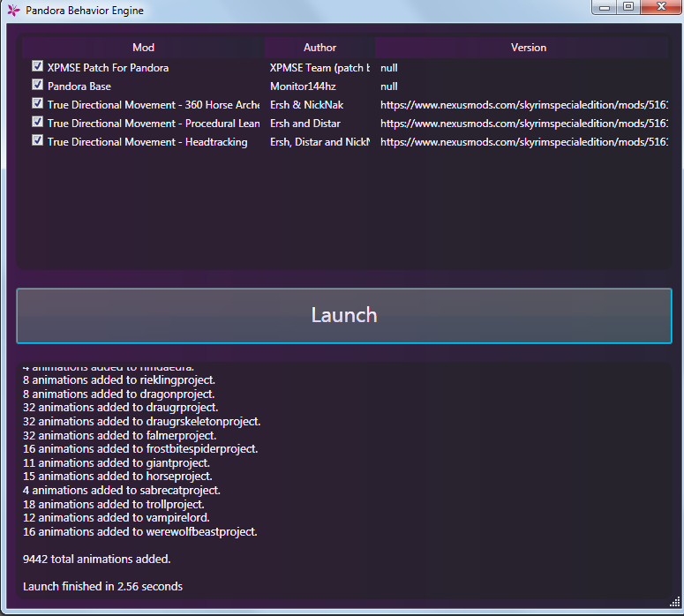This screenshot has height=616, width=684.
Task: Click the Version column header
Action: point(522,48)
